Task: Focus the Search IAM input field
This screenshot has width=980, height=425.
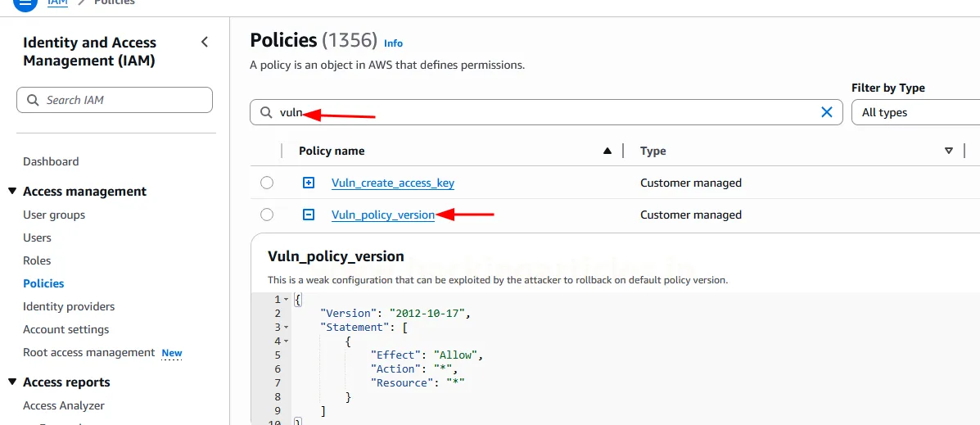Action: coord(115,100)
